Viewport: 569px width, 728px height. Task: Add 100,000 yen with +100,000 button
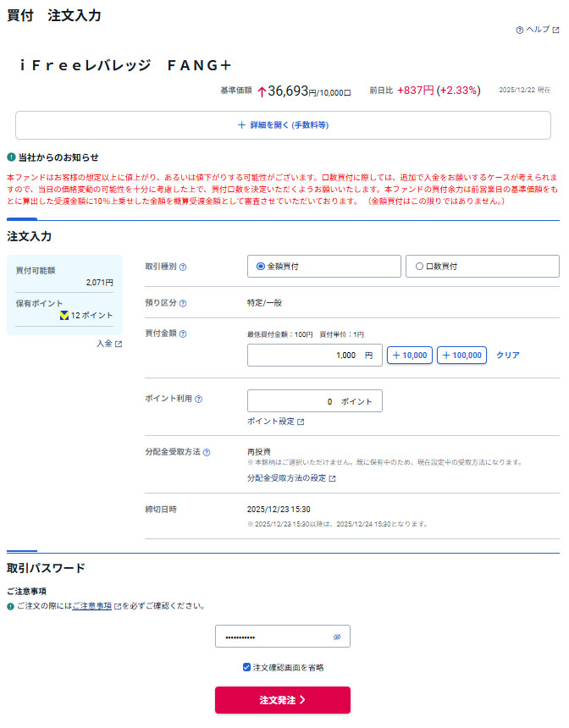(x=461, y=356)
